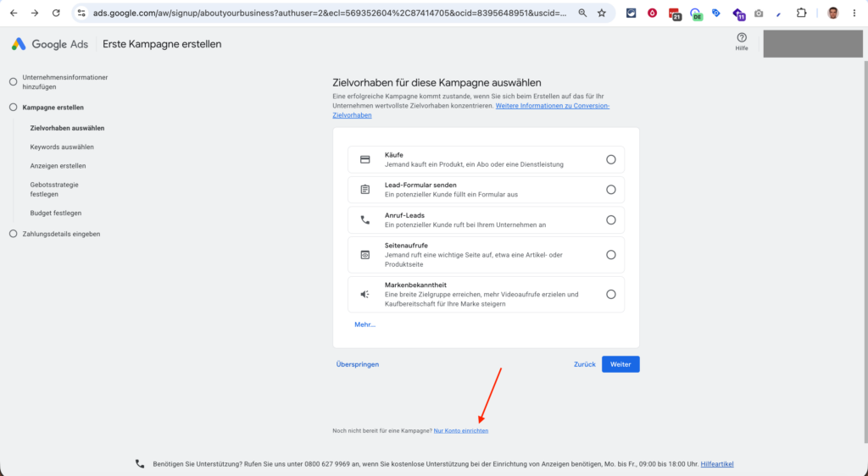Click the Weiter button

(620, 364)
